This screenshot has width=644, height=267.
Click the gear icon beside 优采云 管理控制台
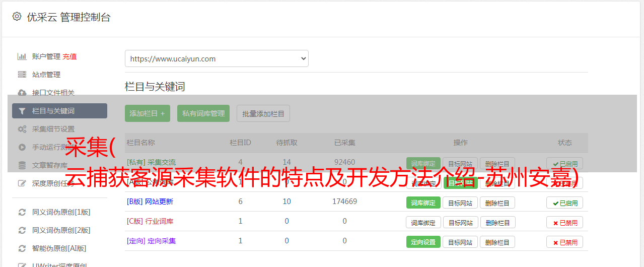tap(17, 17)
